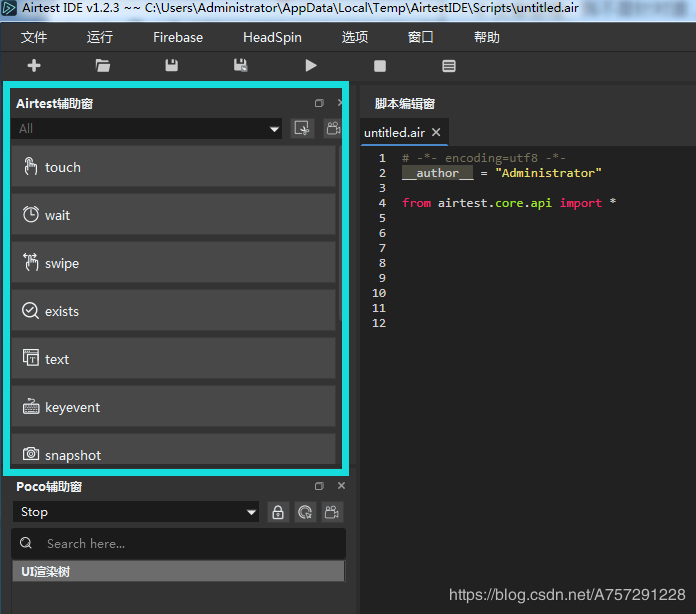The image size is (696, 614).
Task: Click the UI渲染树 header row
Action: 178,571
